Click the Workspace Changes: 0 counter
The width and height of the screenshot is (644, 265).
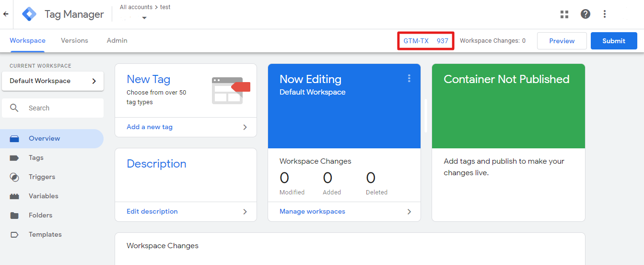click(492, 41)
